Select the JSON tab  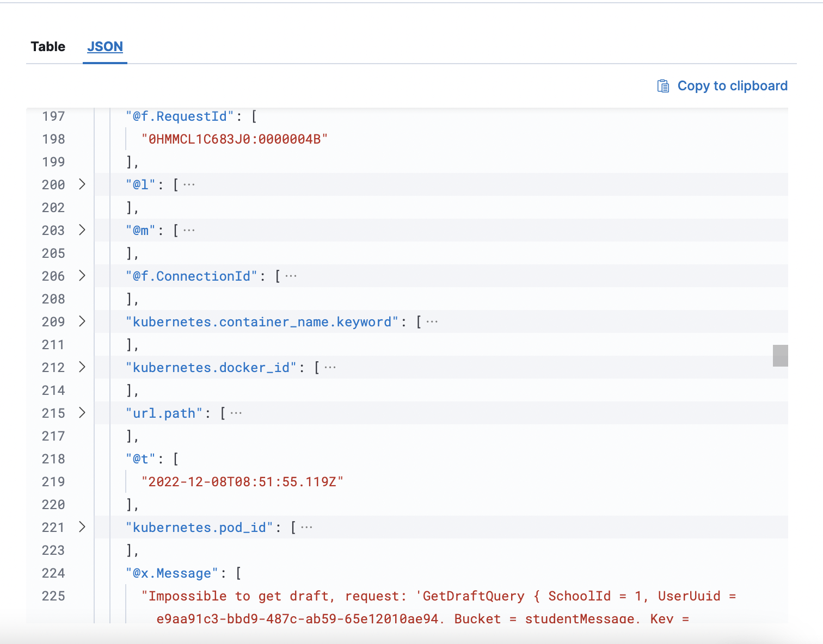(105, 47)
